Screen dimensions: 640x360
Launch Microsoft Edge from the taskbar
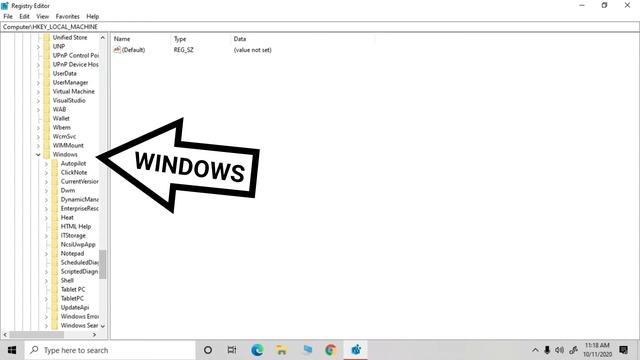[x=257, y=350]
